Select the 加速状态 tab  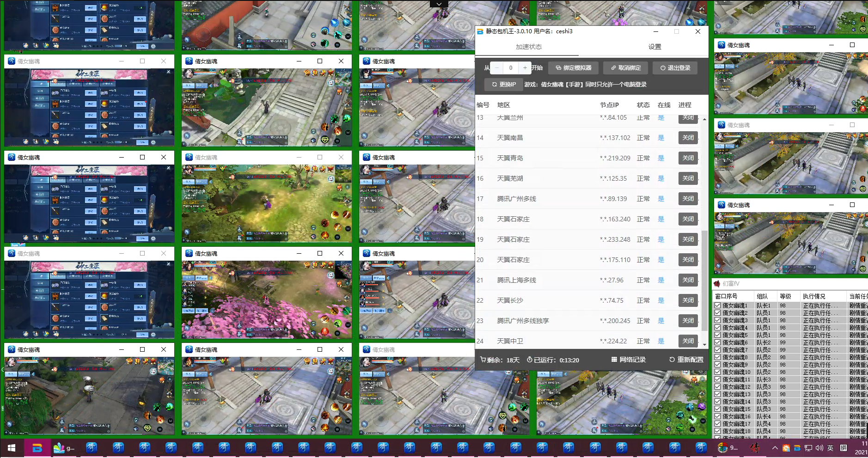[x=529, y=47]
